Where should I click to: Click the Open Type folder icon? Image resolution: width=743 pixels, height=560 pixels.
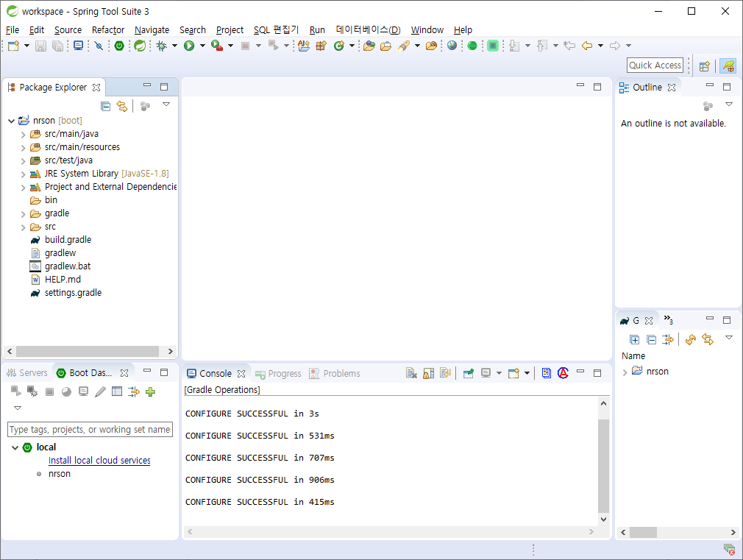coord(369,46)
